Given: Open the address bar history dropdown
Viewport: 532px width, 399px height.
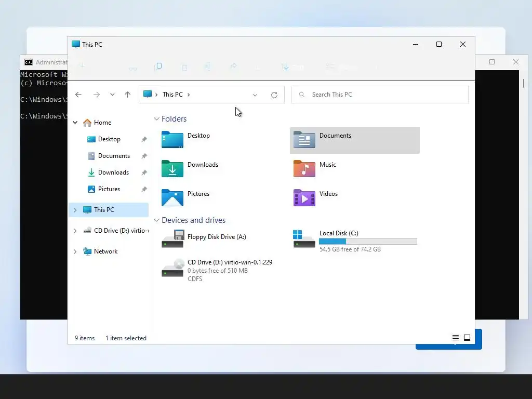Looking at the screenshot, I should (255, 95).
